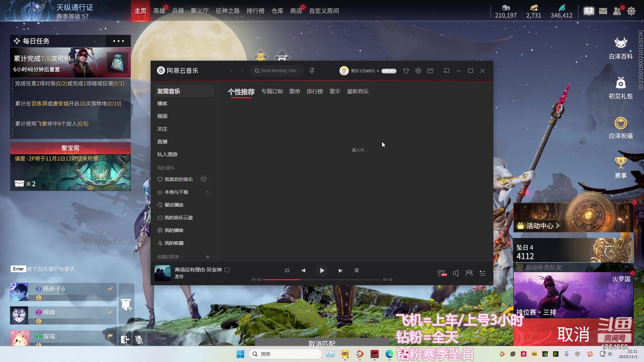
Task: Open NetEase Music settings gear
Action: [418, 71]
